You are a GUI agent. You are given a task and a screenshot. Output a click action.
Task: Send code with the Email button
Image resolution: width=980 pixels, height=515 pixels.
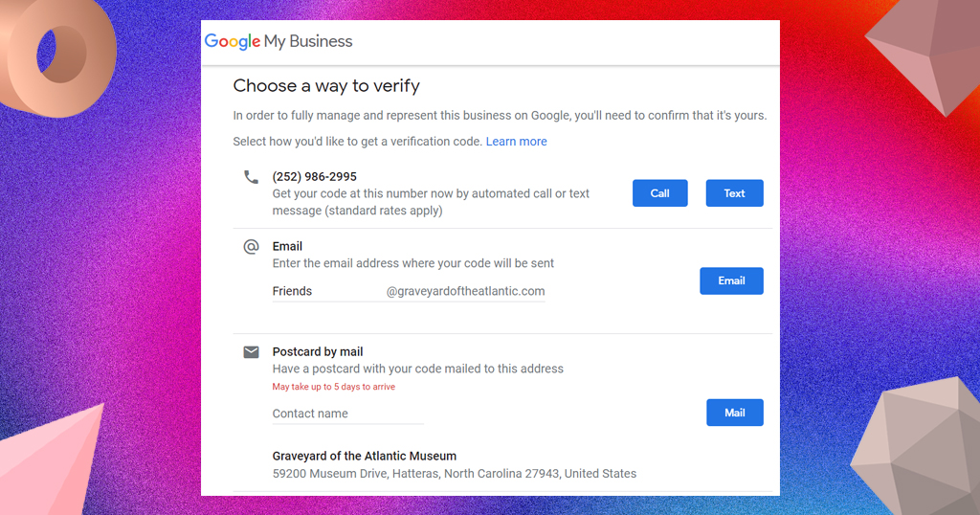731,280
